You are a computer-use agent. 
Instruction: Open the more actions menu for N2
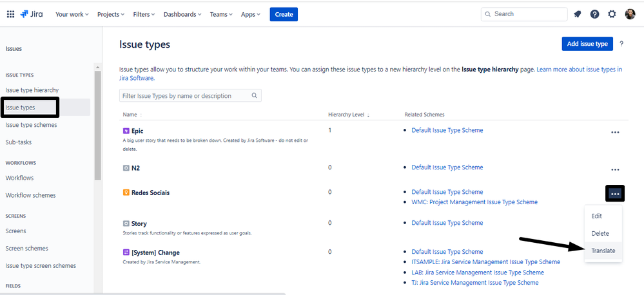click(x=615, y=169)
